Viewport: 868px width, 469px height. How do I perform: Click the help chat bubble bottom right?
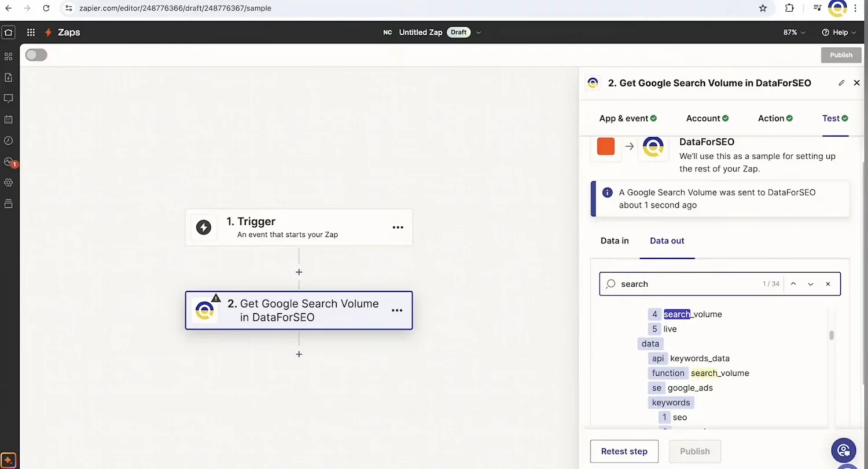click(844, 450)
